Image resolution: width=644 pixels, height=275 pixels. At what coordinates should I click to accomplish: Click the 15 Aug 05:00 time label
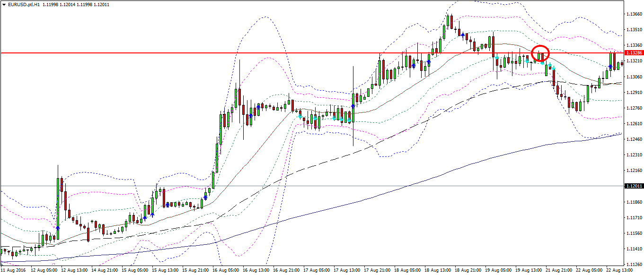coord(134,271)
